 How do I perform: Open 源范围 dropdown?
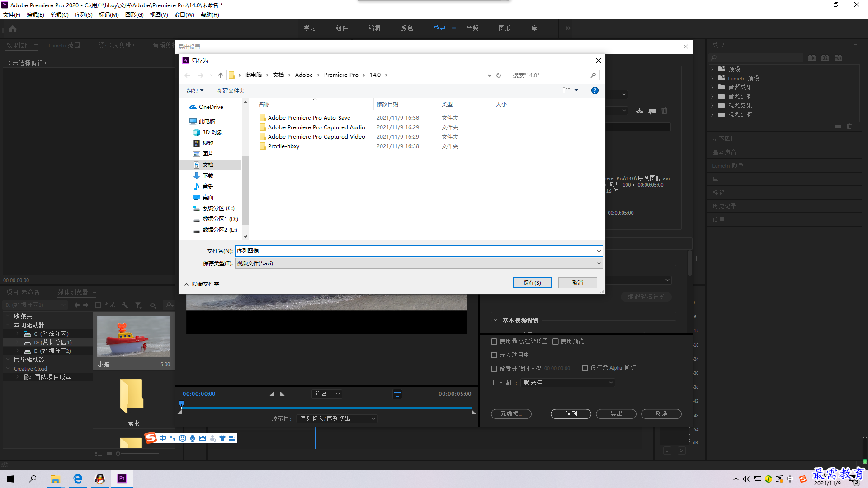[337, 419]
